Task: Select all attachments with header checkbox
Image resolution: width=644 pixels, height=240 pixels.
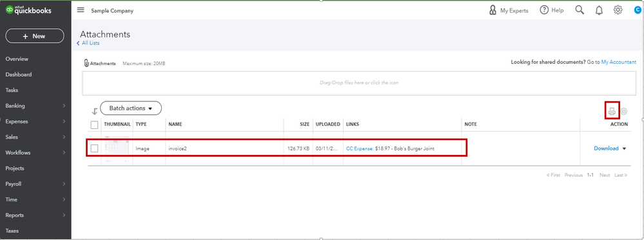Action: [x=95, y=125]
